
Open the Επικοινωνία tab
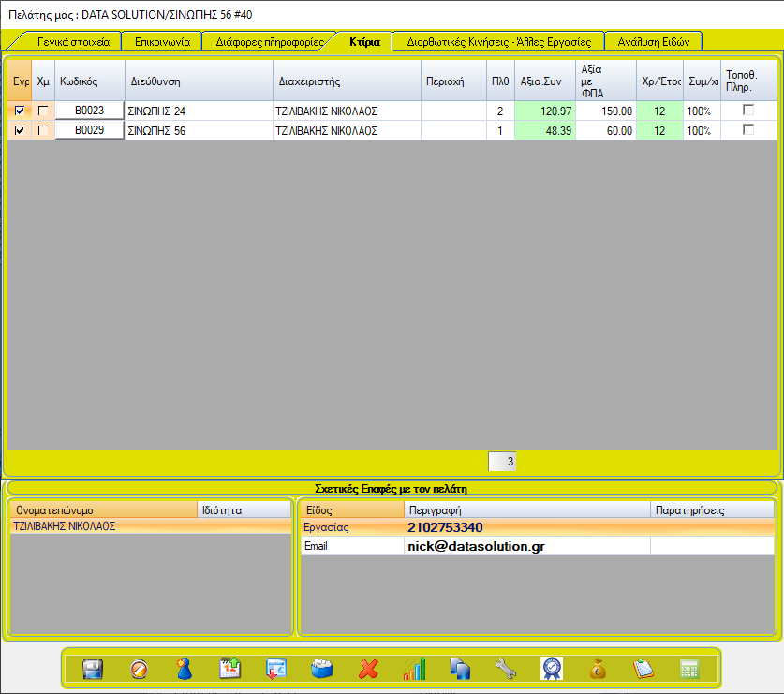(x=162, y=42)
